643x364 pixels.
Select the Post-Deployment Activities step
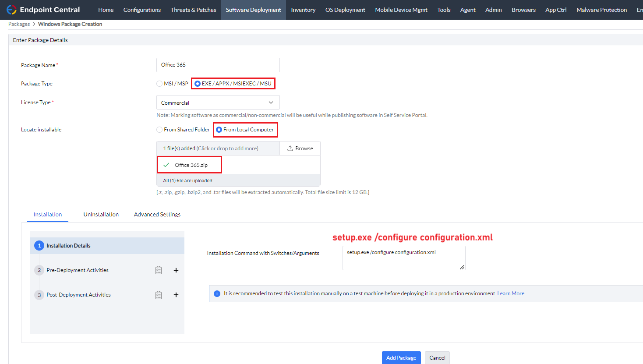[78, 295]
